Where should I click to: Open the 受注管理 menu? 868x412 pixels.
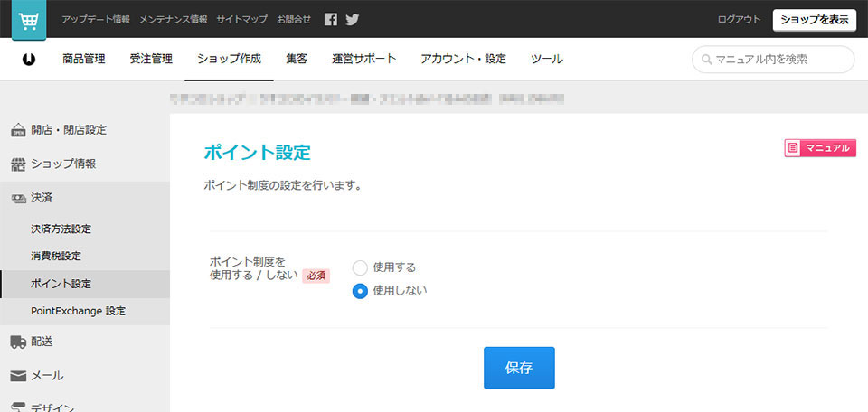151,59
